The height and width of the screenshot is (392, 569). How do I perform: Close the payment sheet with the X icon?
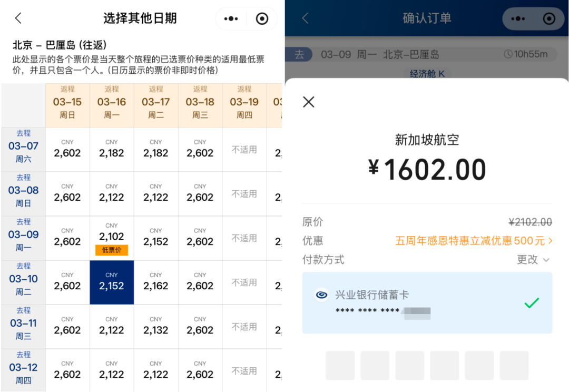click(x=308, y=102)
